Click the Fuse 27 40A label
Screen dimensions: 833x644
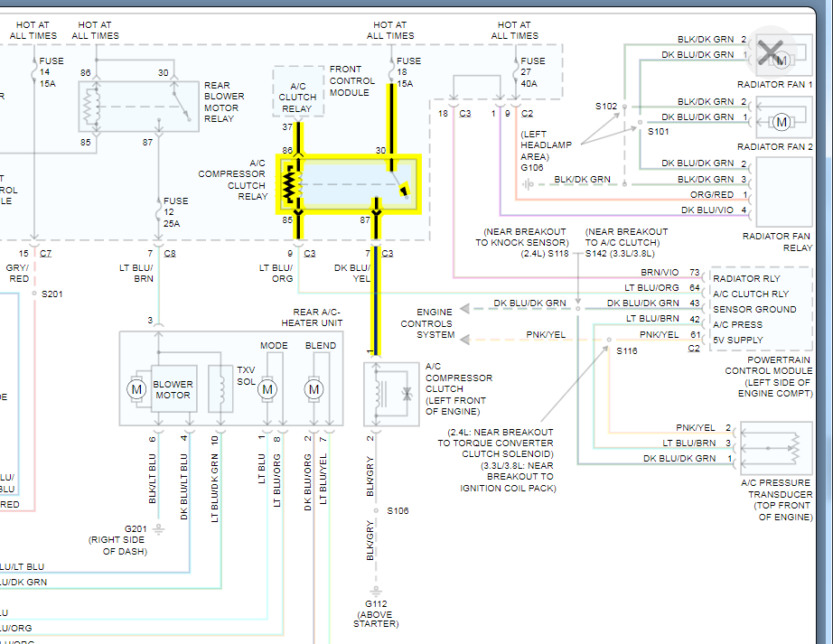pyautogui.click(x=533, y=72)
